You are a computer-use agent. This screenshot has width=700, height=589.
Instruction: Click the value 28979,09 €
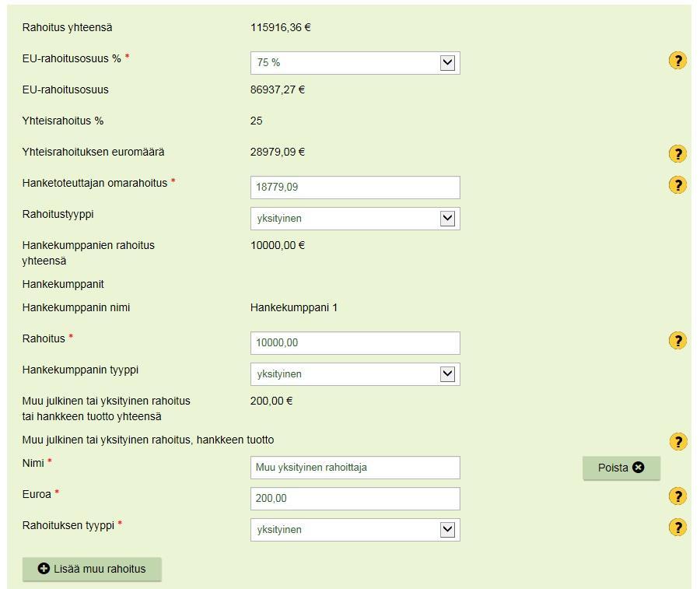click(277, 153)
